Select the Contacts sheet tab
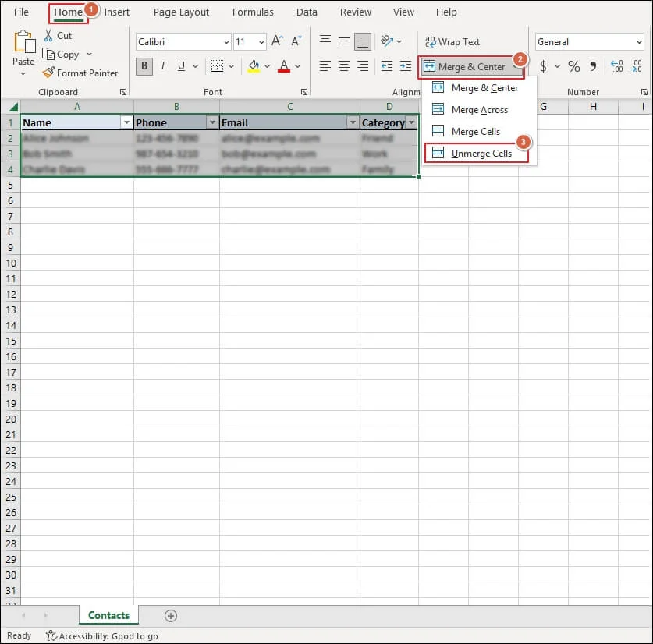The width and height of the screenshot is (653, 644). (x=108, y=615)
